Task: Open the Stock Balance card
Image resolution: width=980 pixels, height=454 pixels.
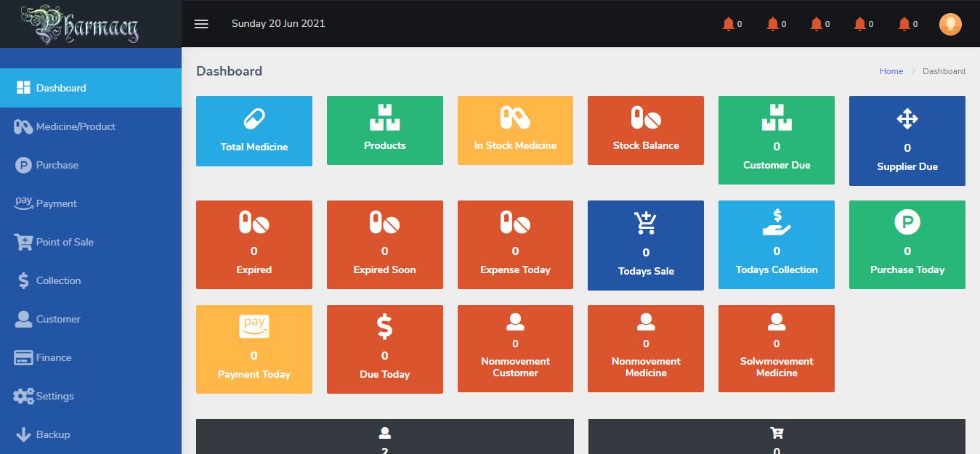Action: tap(646, 130)
